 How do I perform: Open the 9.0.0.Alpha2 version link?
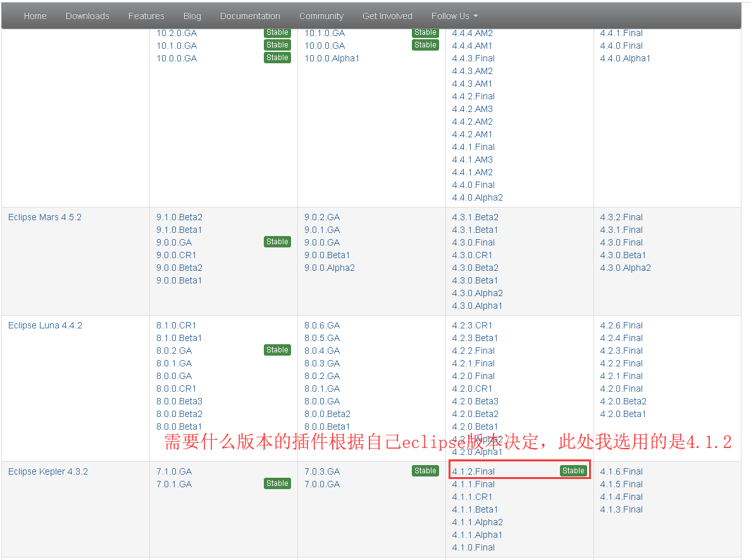tap(330, 268)
